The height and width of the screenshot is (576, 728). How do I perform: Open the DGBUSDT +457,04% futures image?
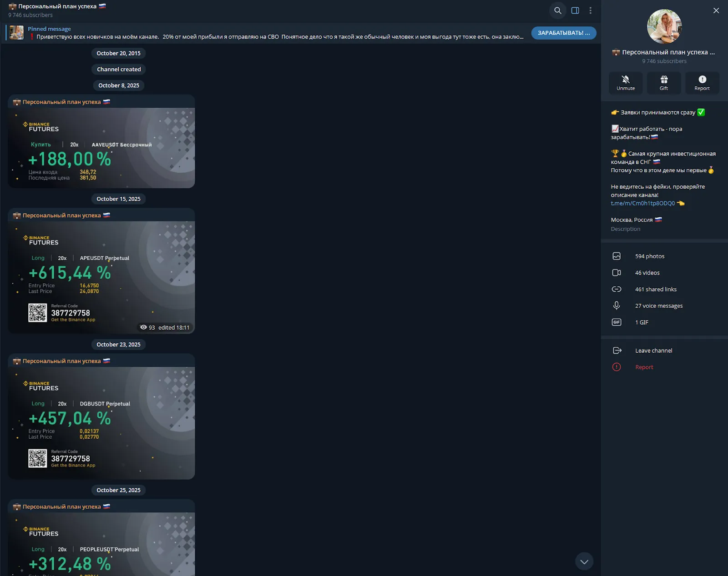point(101,423)
